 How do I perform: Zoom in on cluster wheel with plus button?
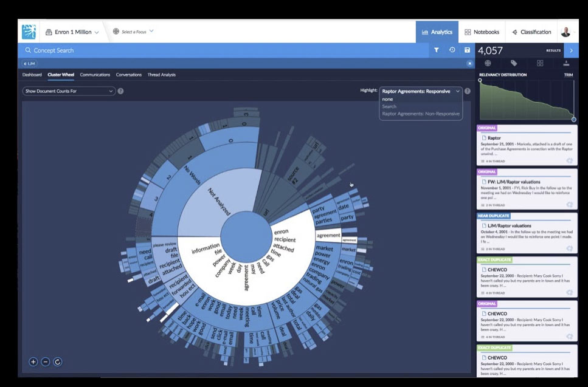pos(33,362)
